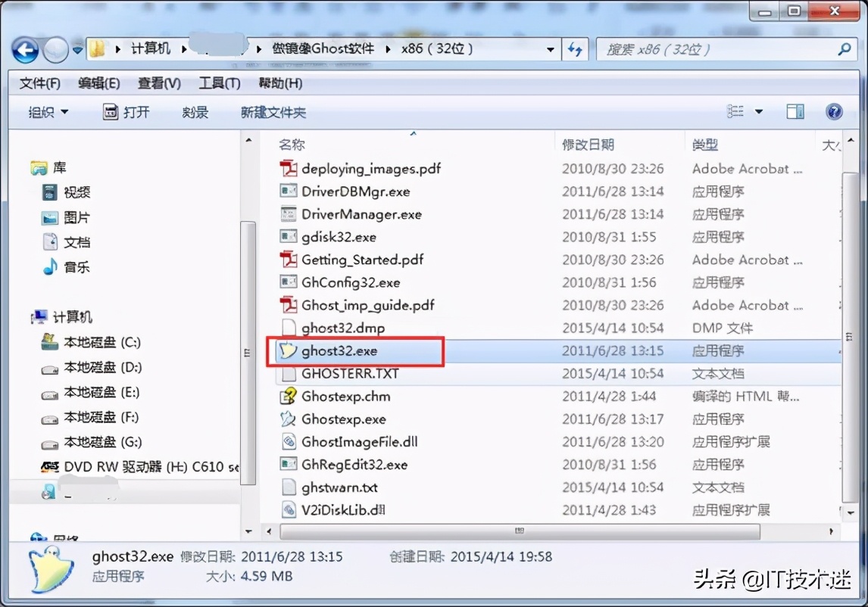Screen dimensions: 868x607
Task: Select DriverDBMgr.exe file icon
Action: [288, 191]
